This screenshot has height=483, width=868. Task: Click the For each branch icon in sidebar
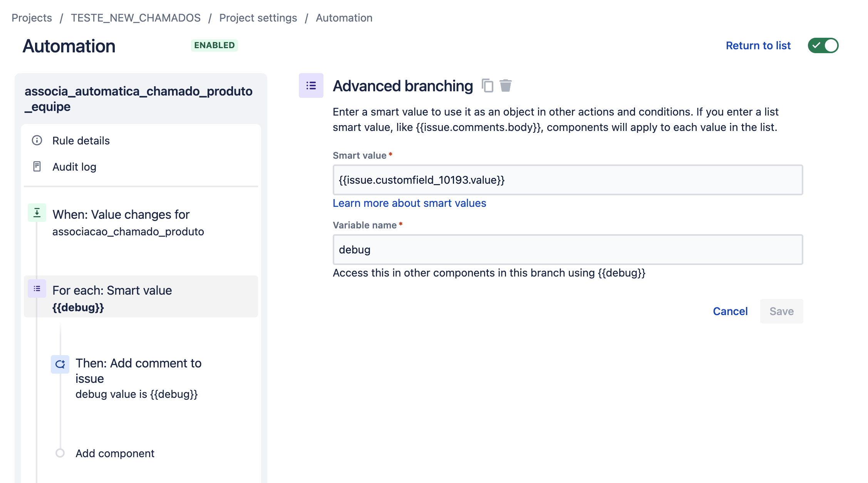[37, 288]
